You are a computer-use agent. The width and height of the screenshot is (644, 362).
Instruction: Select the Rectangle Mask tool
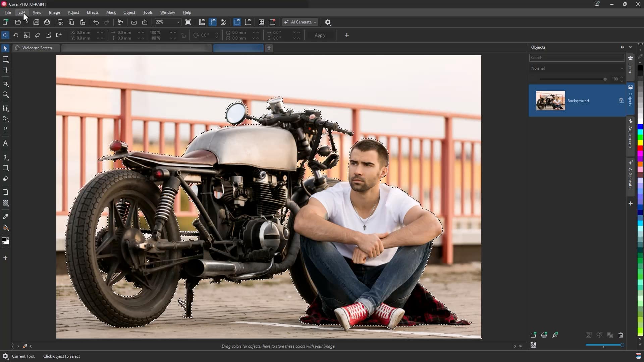(5, 59)
